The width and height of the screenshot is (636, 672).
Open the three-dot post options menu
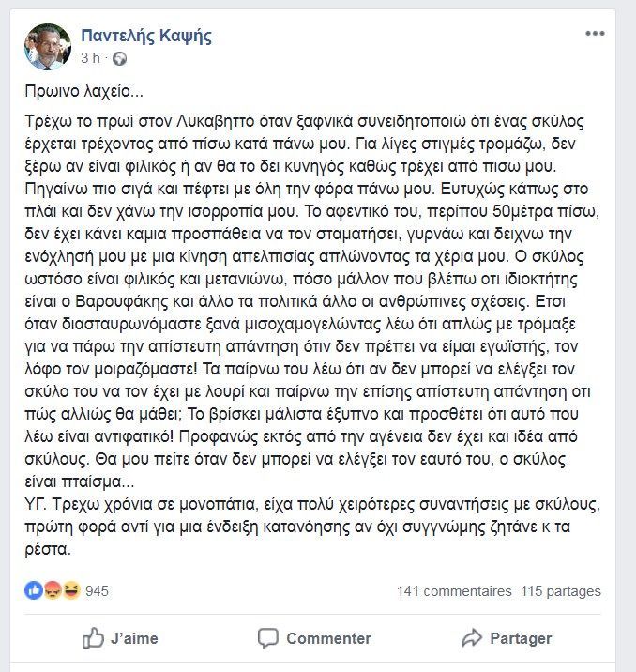tap(595, 35)
